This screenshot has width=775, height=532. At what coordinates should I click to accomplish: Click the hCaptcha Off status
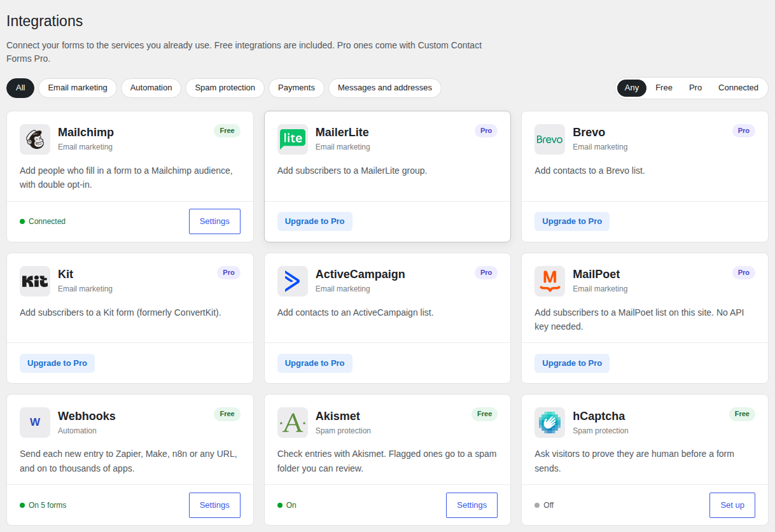point(548,505)
